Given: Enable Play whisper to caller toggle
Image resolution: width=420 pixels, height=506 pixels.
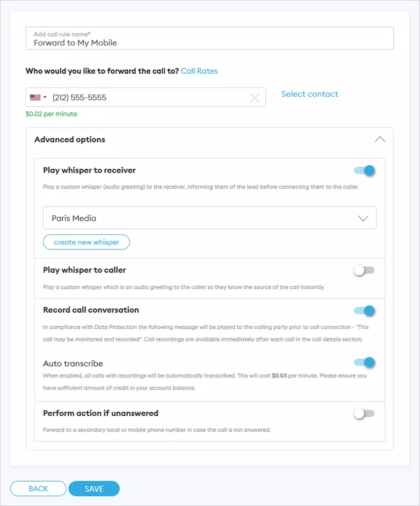Looking at the screenshot, I should 364,270.
